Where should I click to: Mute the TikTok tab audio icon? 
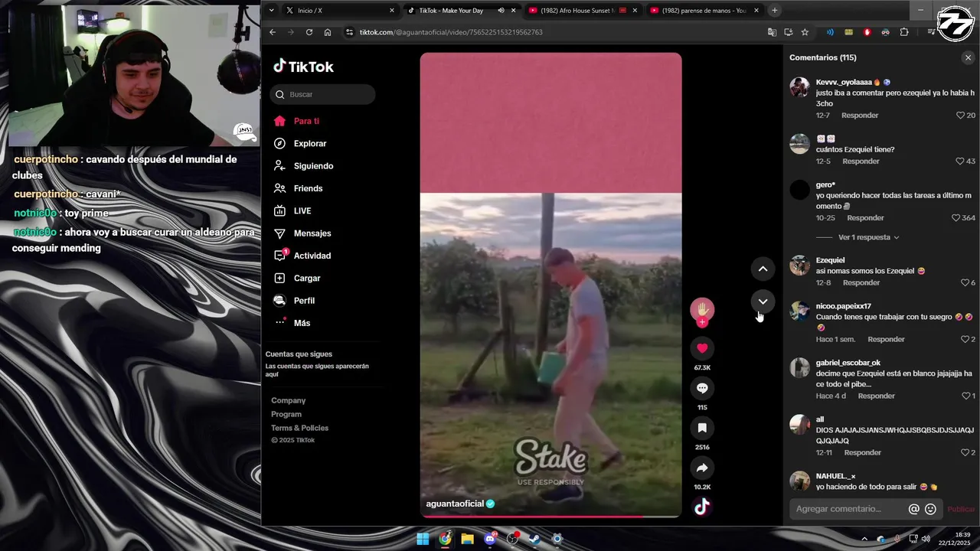pyautogui.click(x=501, y=11)
